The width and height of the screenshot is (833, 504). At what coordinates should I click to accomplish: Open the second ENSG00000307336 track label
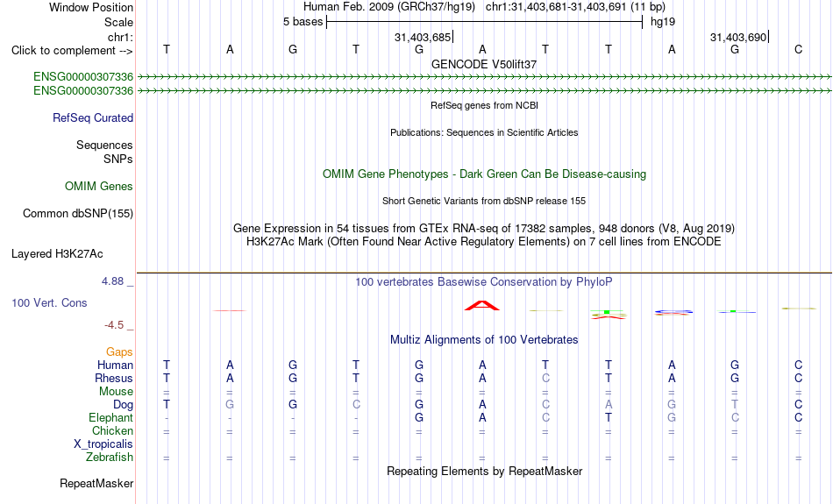(x=83, y=91)
